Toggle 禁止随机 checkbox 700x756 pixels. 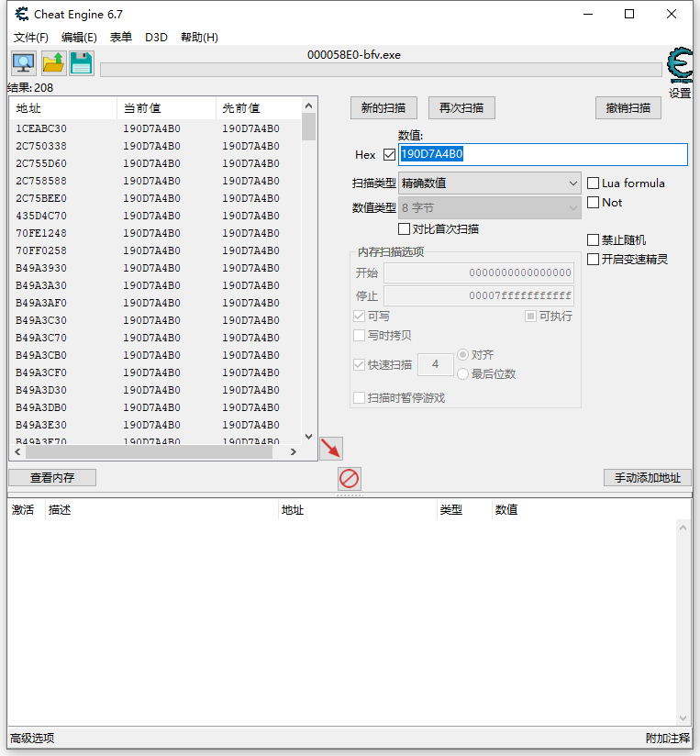(593, 239)
